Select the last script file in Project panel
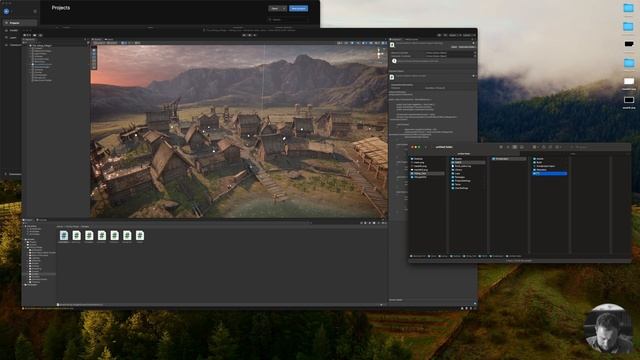640x360 pixels. 140,236
